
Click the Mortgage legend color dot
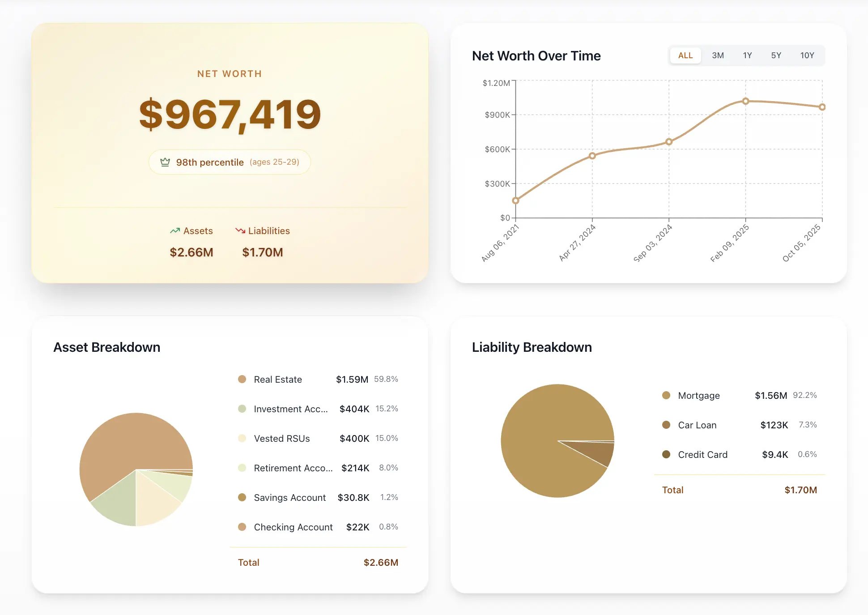point(666,395)
